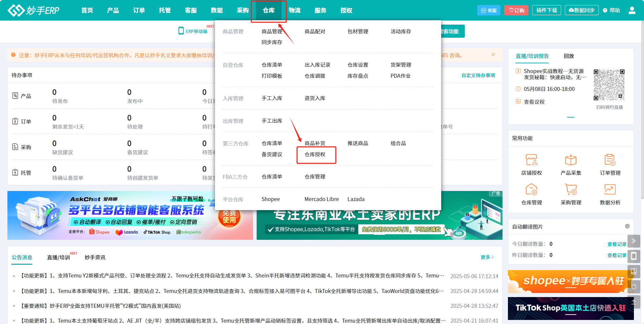
Task: Click the 数据同步 button
Action: (582, 10)
